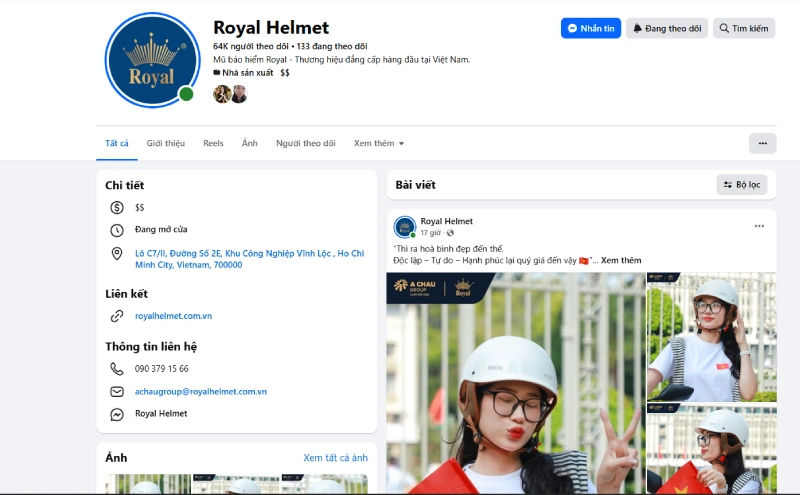Open the Tìm kiếm search button
The image size is (800, 495).
[x=744, y=29]
